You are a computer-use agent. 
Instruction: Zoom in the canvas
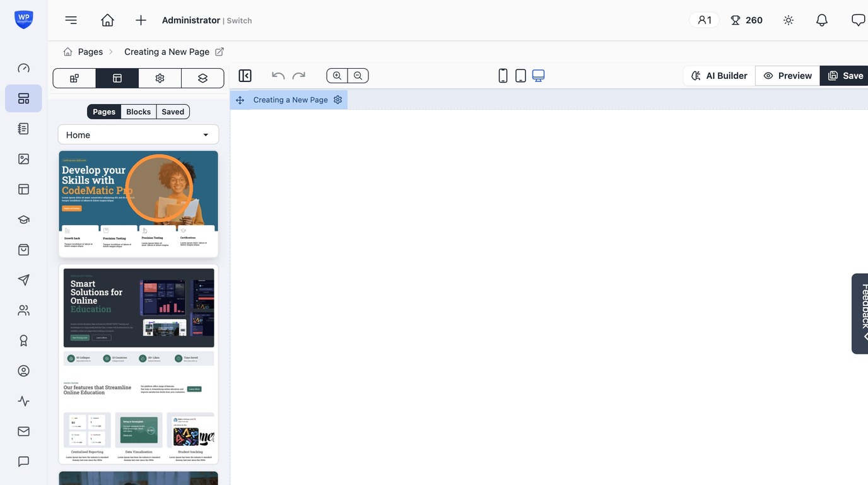click(x=337, y=76)
